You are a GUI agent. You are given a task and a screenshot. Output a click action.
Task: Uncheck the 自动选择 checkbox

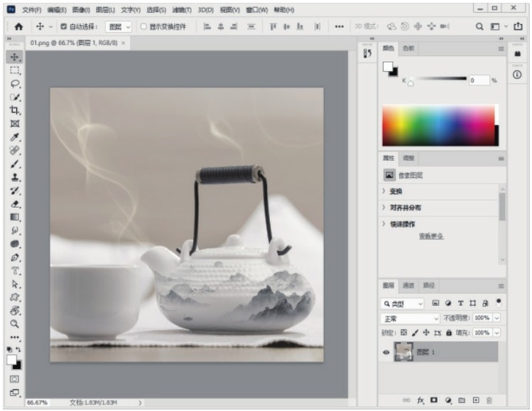click(63, 26)
